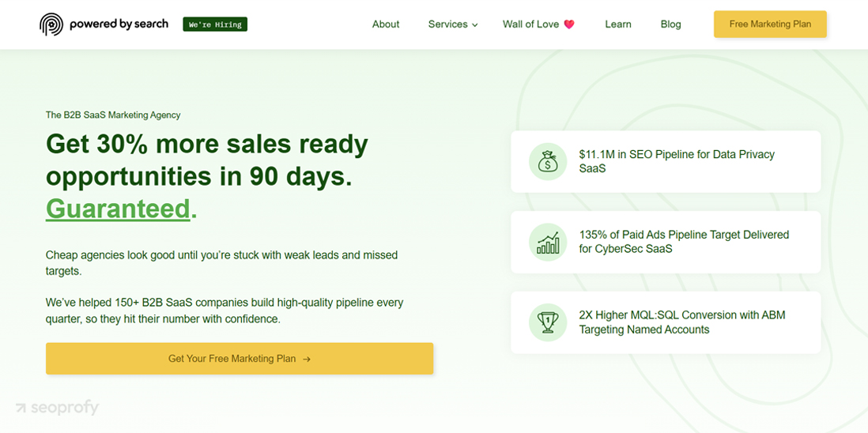Open the Services menu item
868x433 pixels.
coord(447,24)
